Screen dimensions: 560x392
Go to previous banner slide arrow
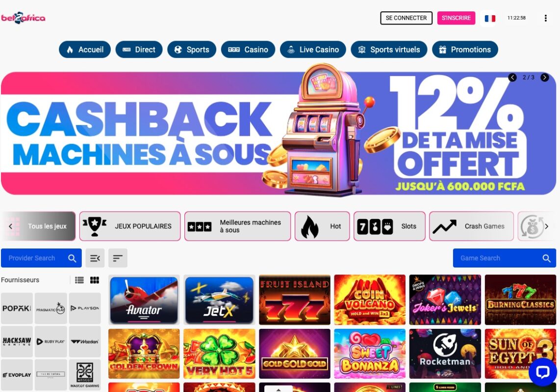(x=512, y=77)
